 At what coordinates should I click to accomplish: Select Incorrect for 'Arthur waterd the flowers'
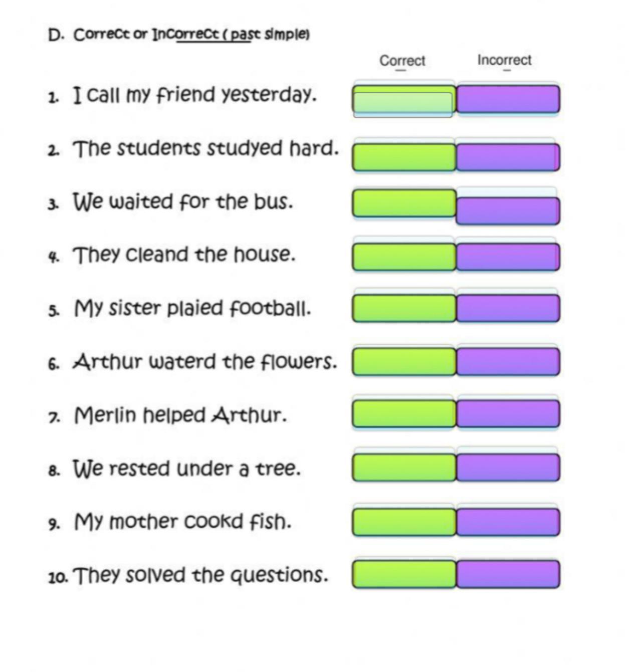point(508,362)
